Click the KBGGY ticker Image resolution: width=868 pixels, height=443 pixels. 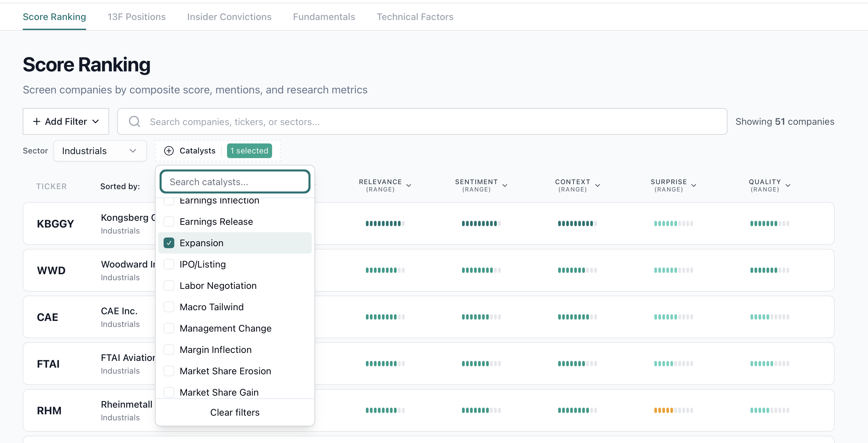(x=55, y=224)
